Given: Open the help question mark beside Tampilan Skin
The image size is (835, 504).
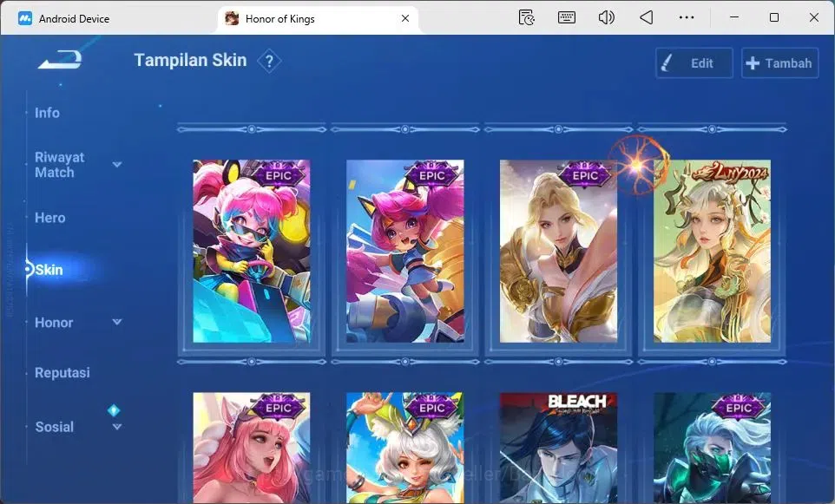Looking at the screenshot, I should [269, 62].
